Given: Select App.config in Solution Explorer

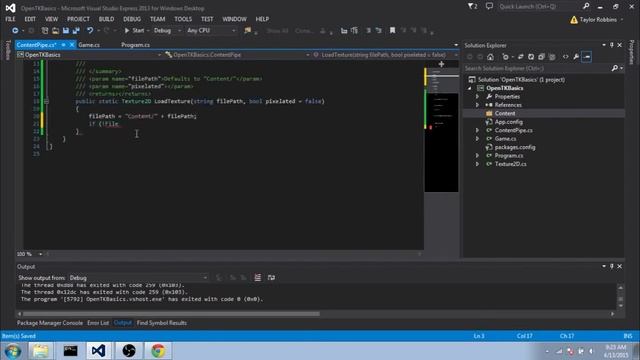Looking at the screenshot, I should coord(508,122).
